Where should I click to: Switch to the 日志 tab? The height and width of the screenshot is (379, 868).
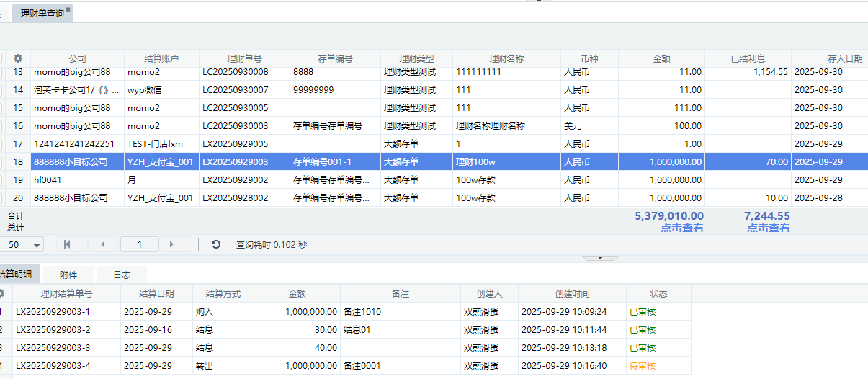point(122,275)
